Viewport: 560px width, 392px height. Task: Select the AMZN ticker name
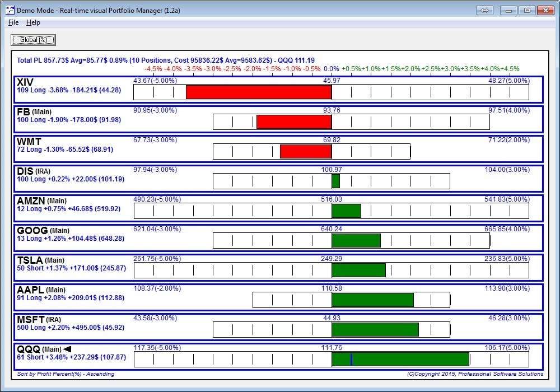tap(31, 200)
